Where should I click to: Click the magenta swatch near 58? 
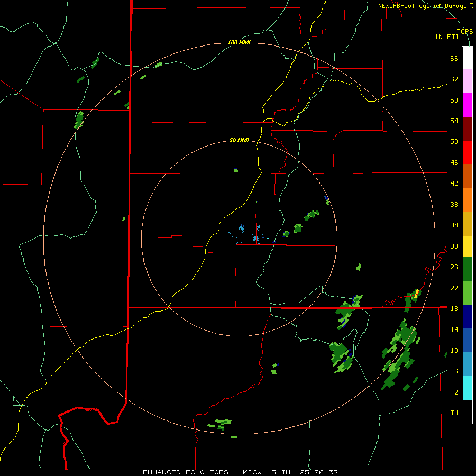click(x=467, y=105)
